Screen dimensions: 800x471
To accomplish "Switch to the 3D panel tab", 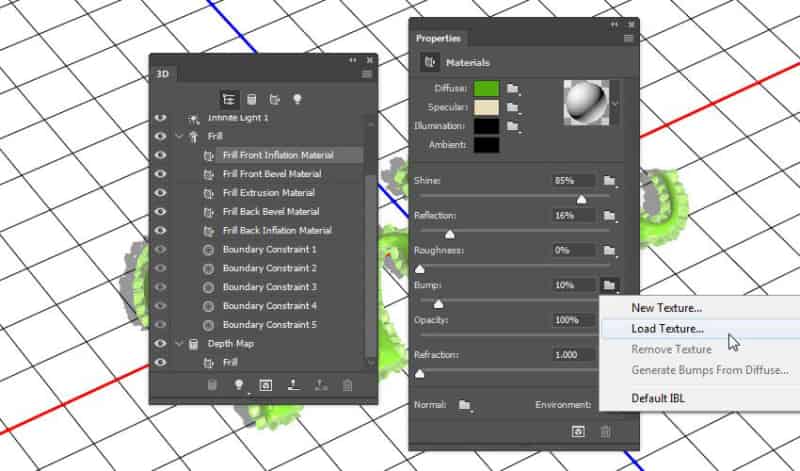I will pyautogui.click(x=163, y=74).
